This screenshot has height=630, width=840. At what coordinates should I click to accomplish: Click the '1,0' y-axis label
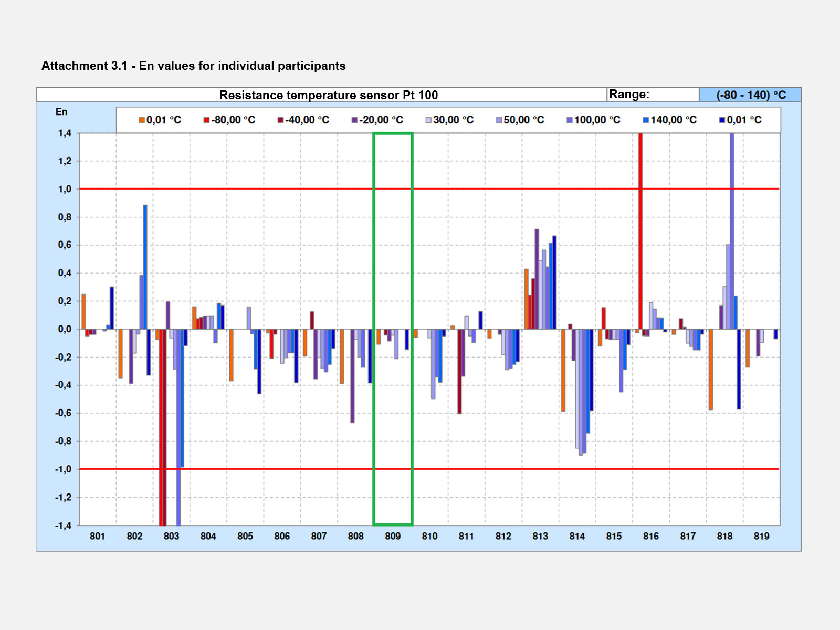(65, 189)
